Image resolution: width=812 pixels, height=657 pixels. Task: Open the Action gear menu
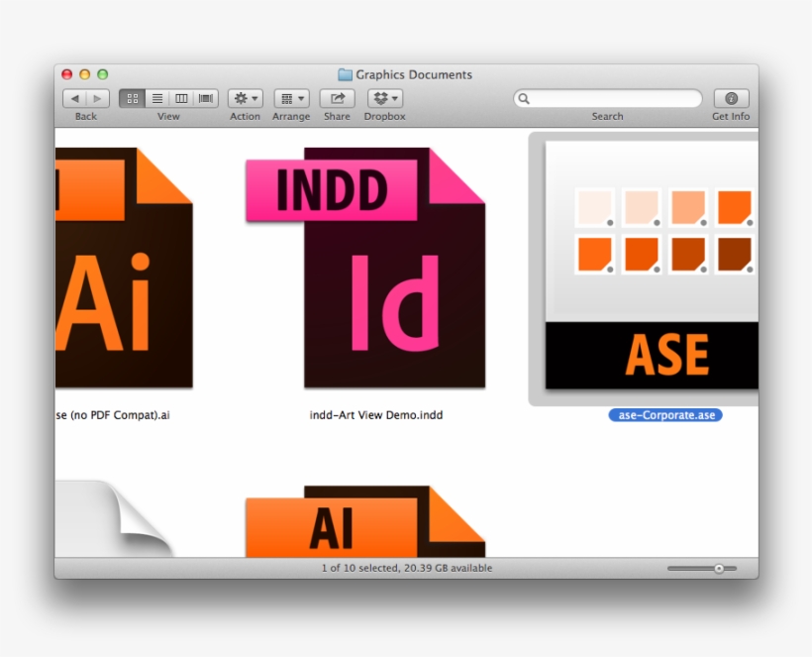(246, 98)
